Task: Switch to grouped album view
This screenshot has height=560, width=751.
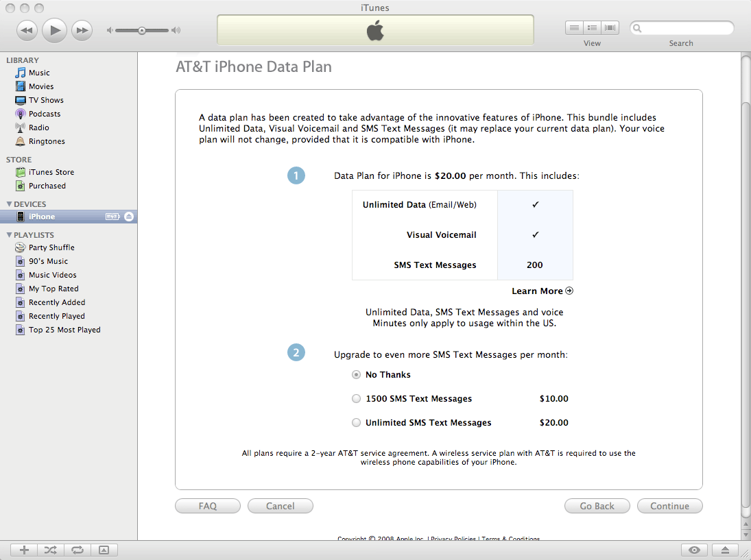Action: [592, 28]
